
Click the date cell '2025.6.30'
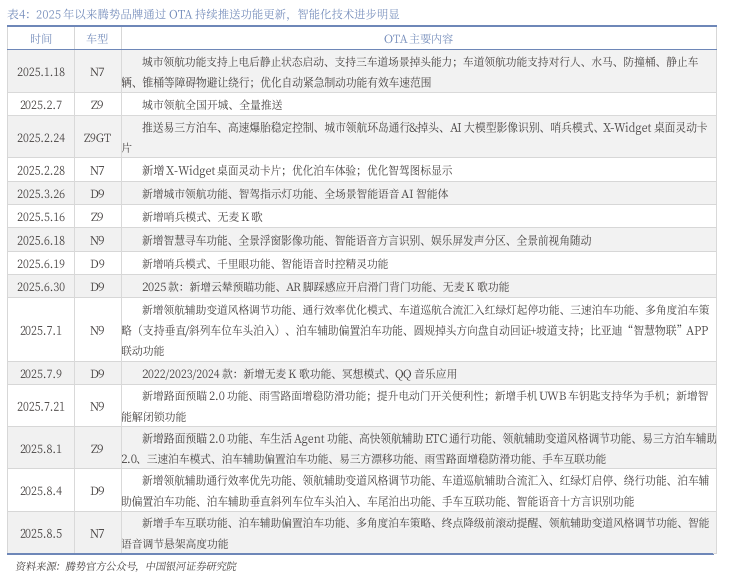(x=41, y=287)
